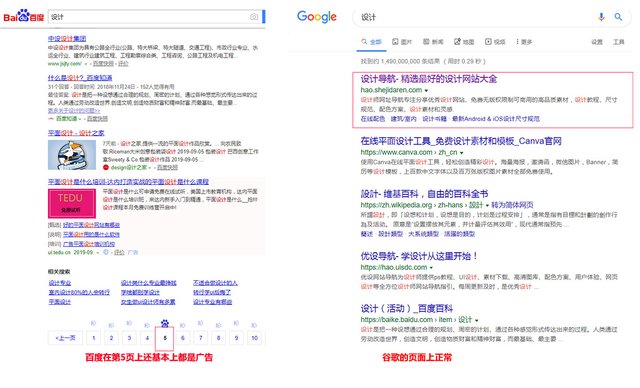Open Baidu result 什么是设计?_百度知道

pyautogui.click(x=80, y=78)
